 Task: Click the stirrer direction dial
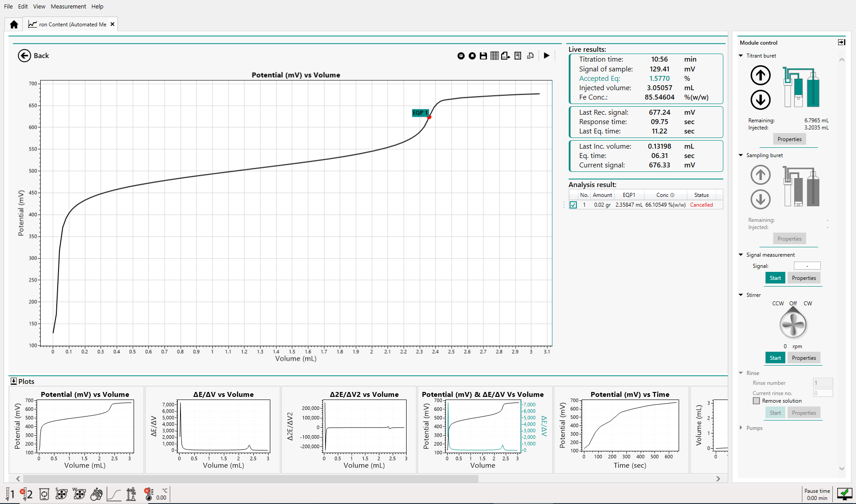tap(793, 324)
